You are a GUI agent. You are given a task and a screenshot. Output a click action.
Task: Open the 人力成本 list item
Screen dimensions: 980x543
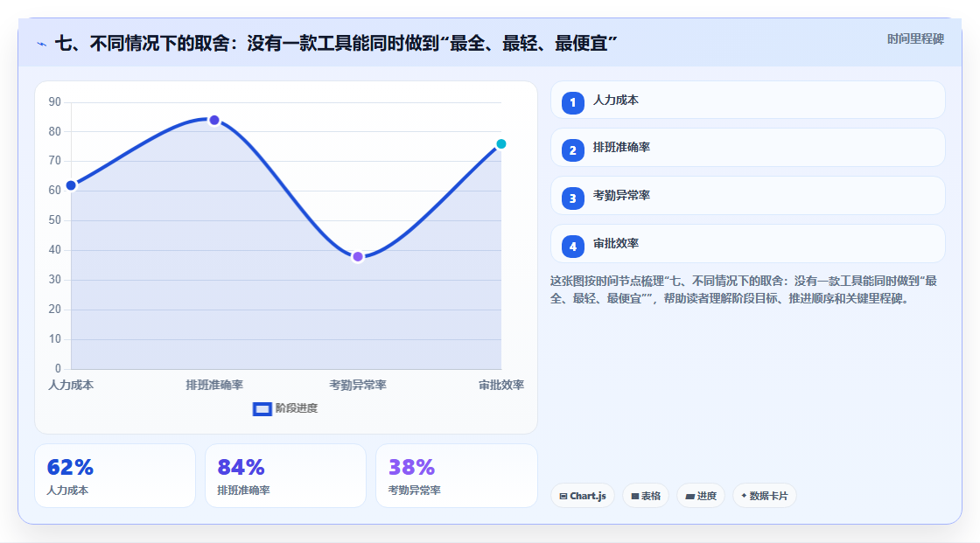[747, 100]
